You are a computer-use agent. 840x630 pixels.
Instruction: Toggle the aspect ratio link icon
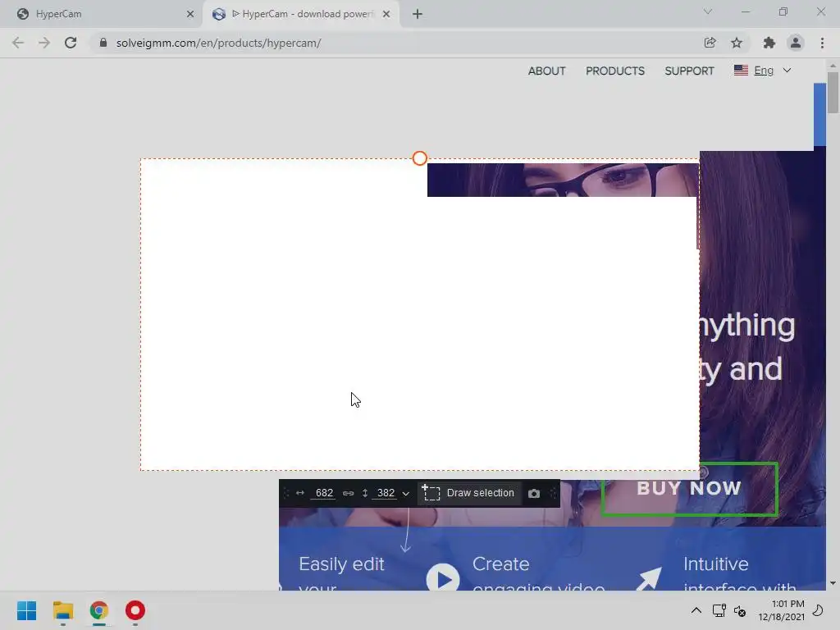pos(348,493)
